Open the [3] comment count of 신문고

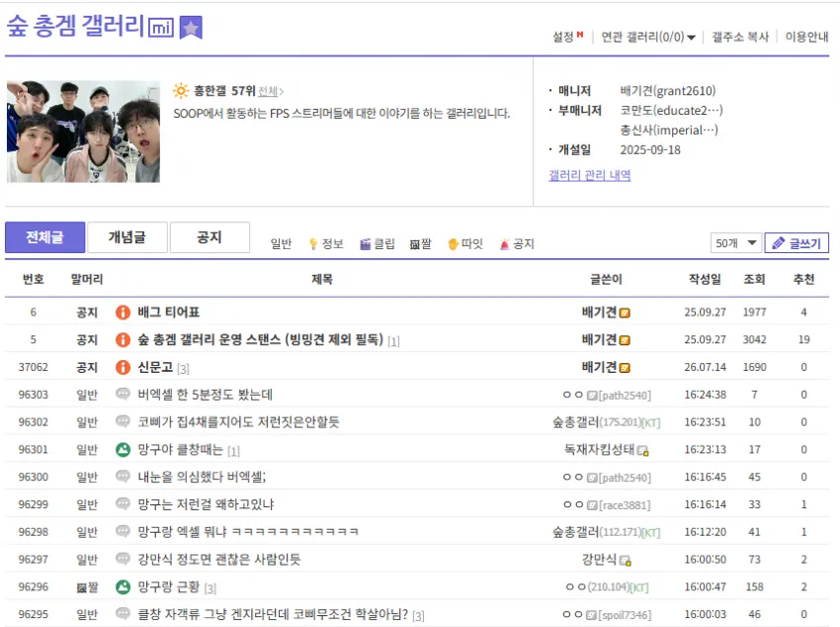coord(183,369)
